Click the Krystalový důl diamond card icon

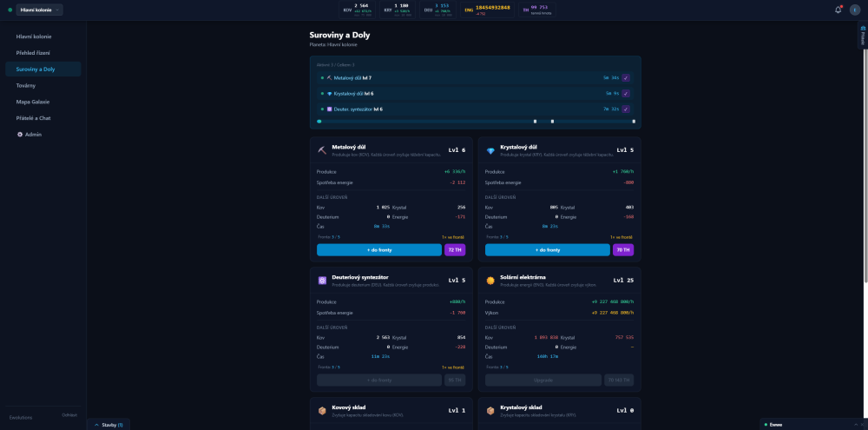490,150
